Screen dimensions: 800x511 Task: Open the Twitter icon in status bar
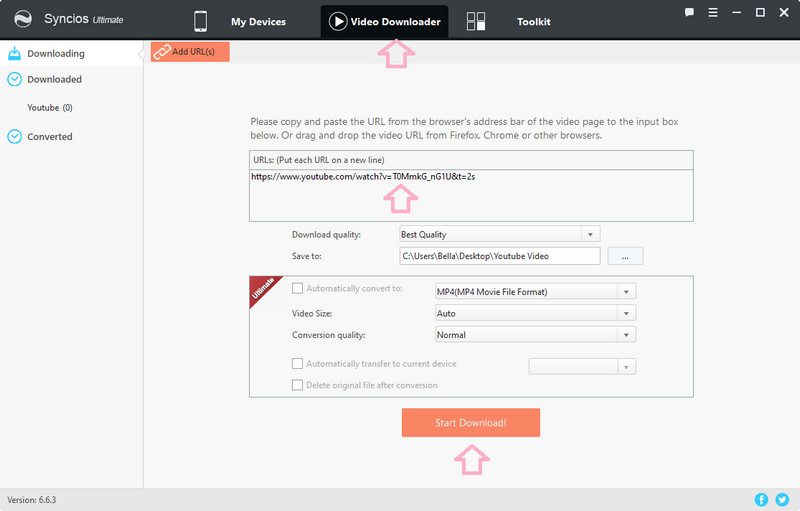[x=782, y=500]
